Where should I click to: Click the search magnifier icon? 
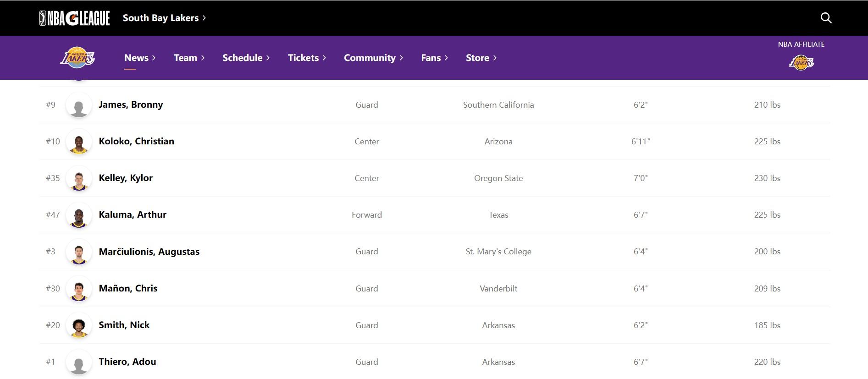pyautogui.click(x=826, y=18)
